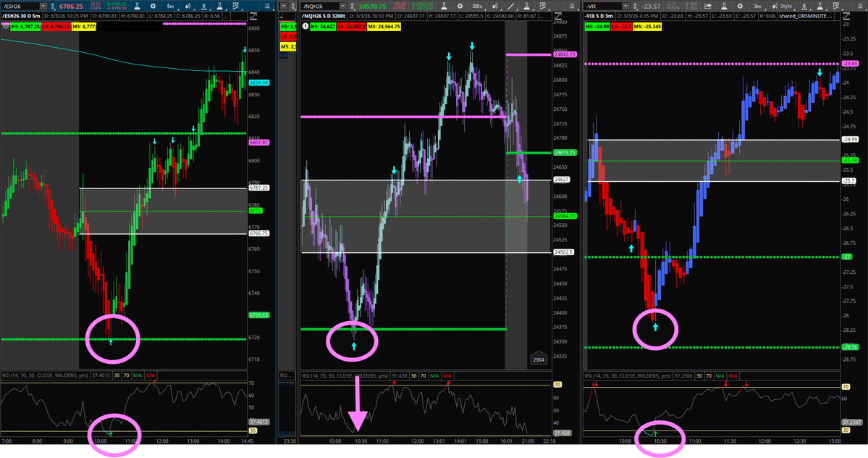Open the Edit Studies flask in /ESH26 chart
The width and height of the screenshot is (868, 458).
tap(219, 6)
